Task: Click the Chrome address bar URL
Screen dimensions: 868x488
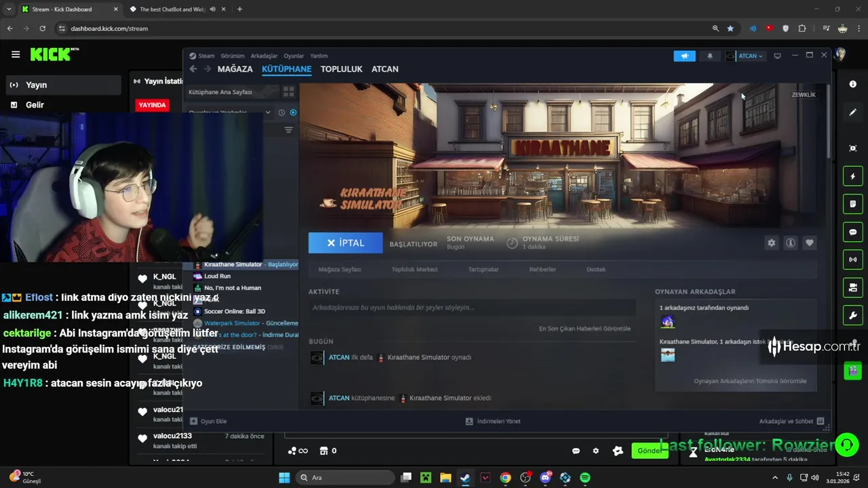Action: pos(109,28)
